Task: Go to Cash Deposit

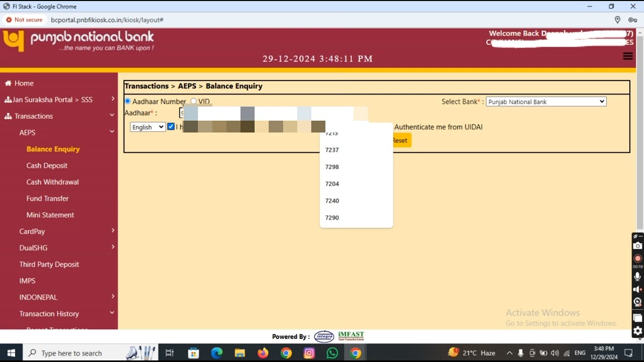Action: pos(47,165)
